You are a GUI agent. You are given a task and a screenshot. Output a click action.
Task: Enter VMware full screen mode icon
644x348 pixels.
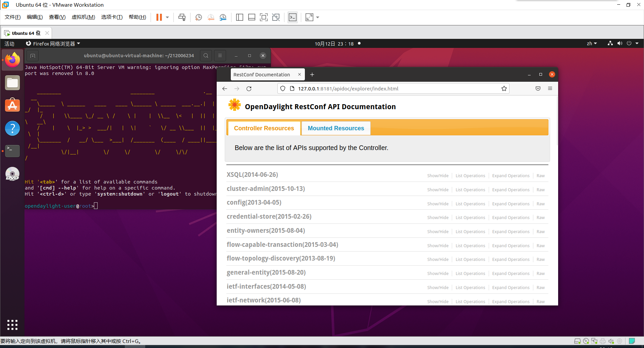coord(264,17)
